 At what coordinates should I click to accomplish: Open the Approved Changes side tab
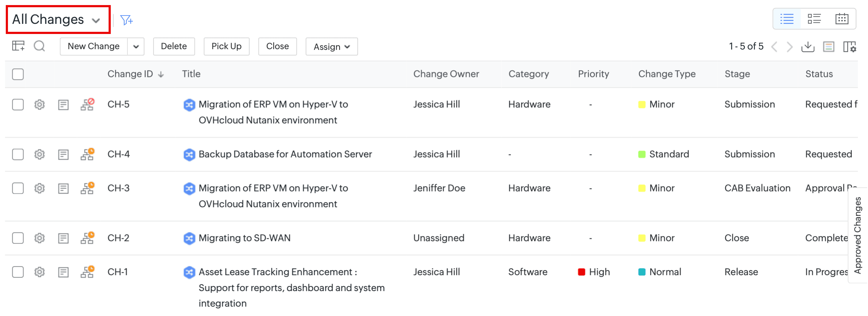click(858, 235)
